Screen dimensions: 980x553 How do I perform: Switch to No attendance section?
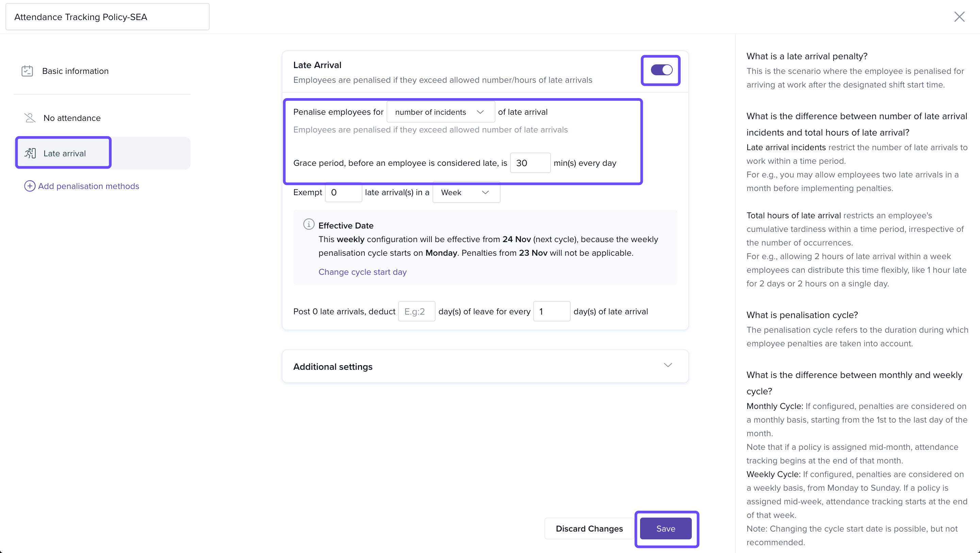72,118
